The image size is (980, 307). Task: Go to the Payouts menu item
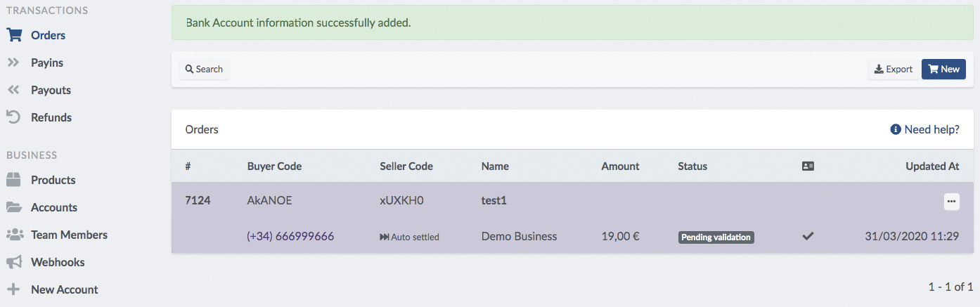click(x=51, y=90)
